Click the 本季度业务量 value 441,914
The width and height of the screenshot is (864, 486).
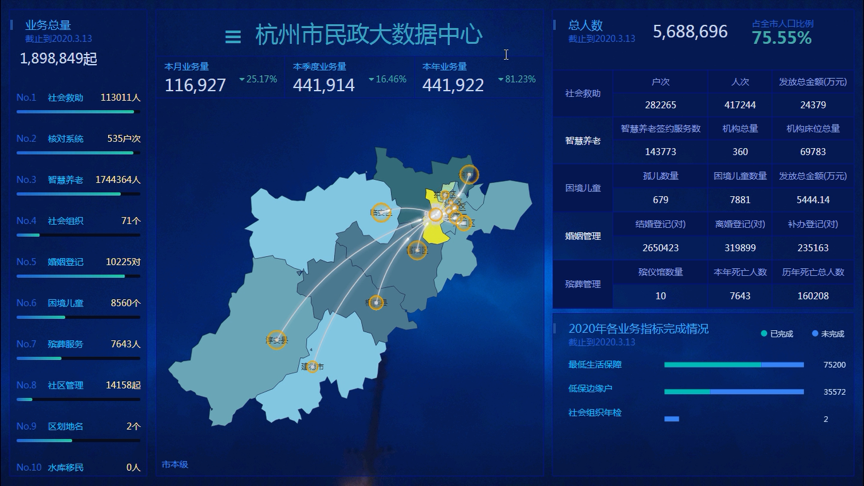tap(323, 85)
